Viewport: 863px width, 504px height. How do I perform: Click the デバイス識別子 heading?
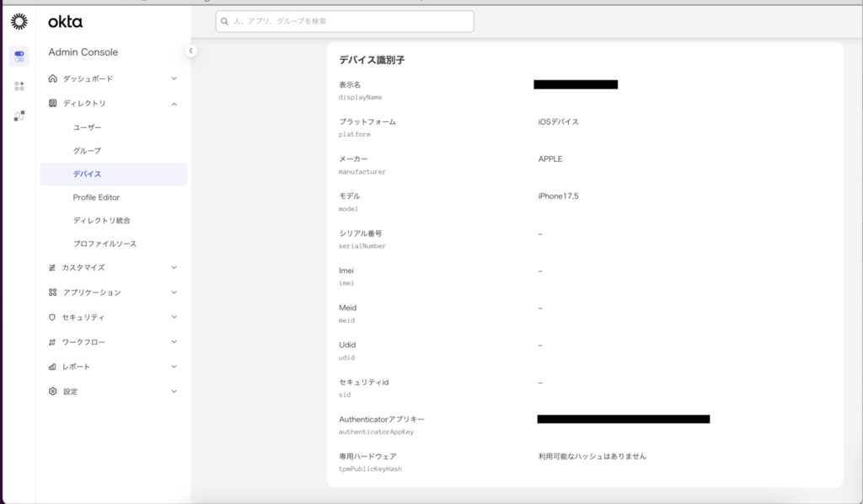coord(372,60)
